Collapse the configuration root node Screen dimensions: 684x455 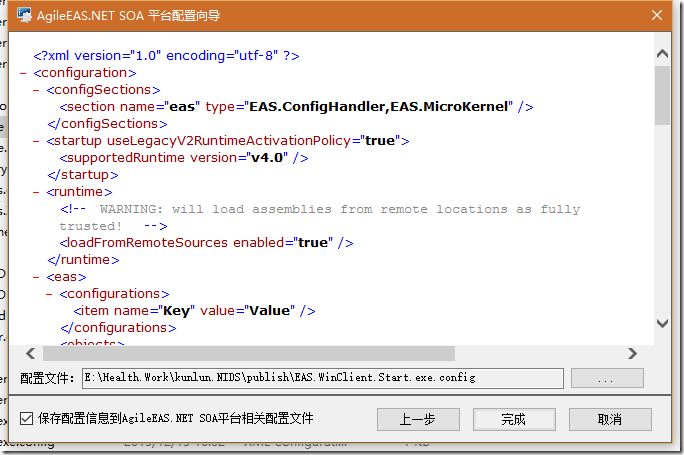[23, 73]
